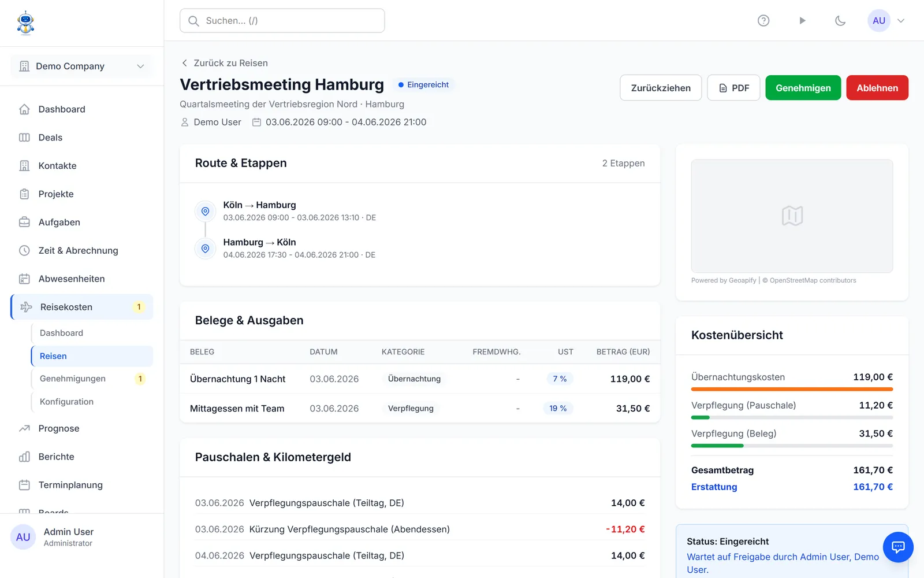Click the play tour icon in header

[802, 21]
